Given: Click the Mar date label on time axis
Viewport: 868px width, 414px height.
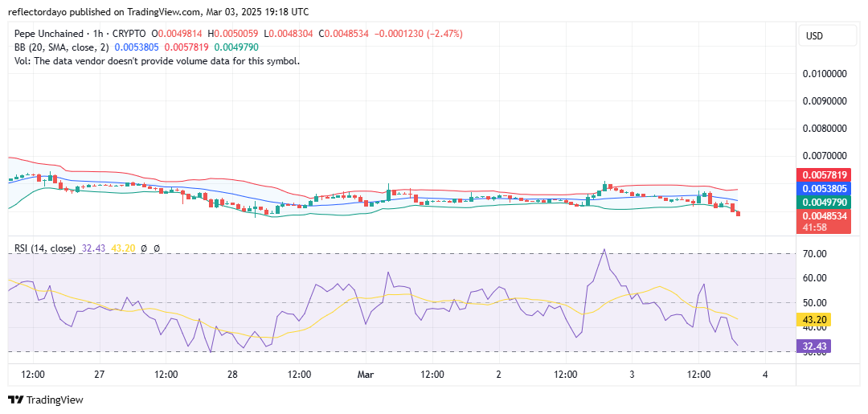Looking at the screenshot, I should coord(366,374).
